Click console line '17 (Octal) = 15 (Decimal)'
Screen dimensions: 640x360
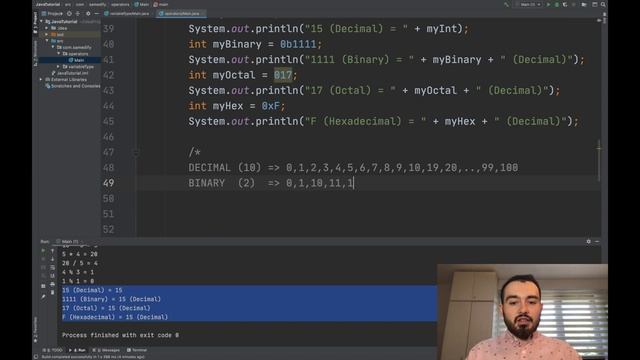click(106, 308)
